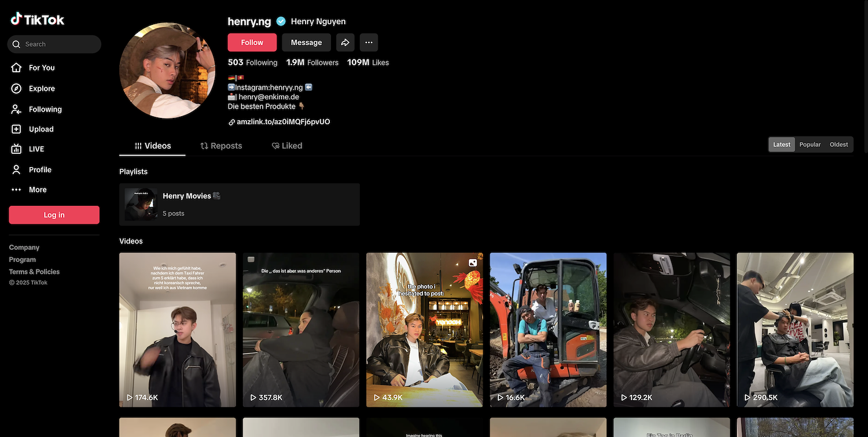Open the video with 357.8K views
The width and height of the screenshot is (868, 437).
(301, 329)
